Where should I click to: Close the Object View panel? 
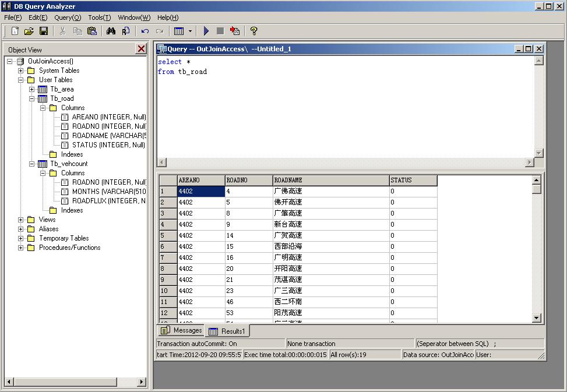[142, 49]
